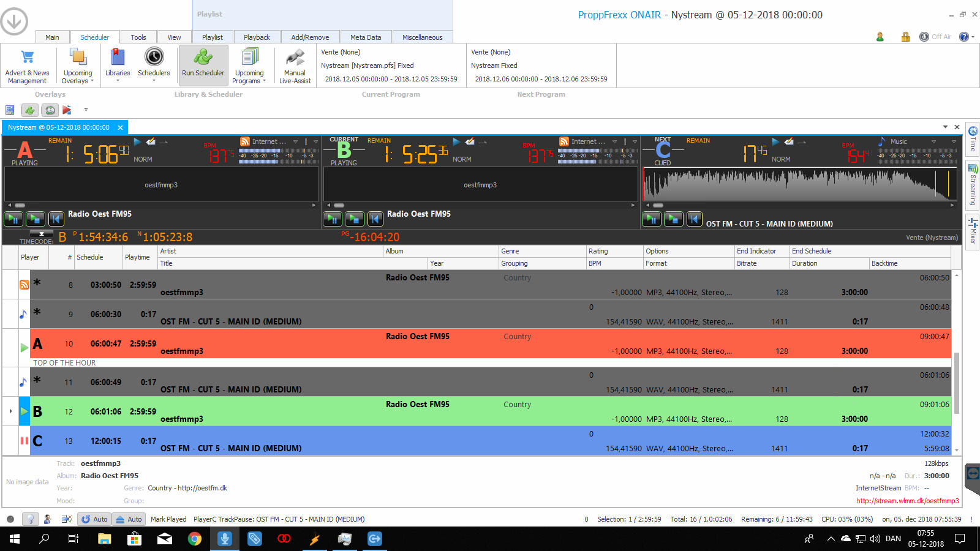Click the play/pause button on player C
Image resolution: width=980 pixels, height=551 pixels.
pyautogui.click(x=652, y=219)
